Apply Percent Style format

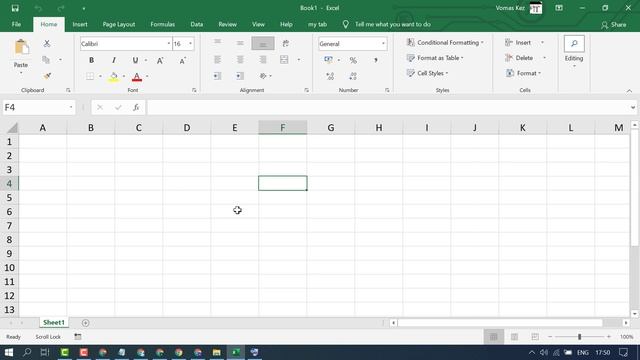click(353, 60)
